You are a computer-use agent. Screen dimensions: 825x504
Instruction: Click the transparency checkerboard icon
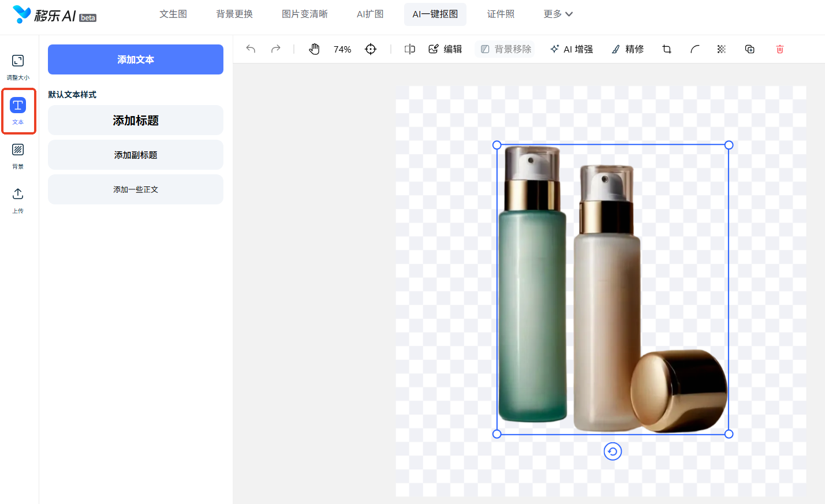click(722, 49)
